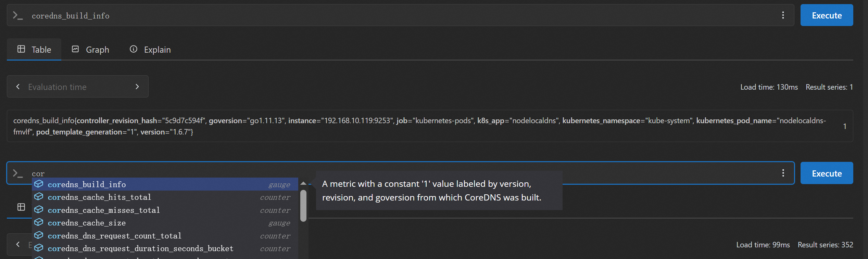Switch to the Graph tab
The image size is (868, 259).
[x=90, y=50]
